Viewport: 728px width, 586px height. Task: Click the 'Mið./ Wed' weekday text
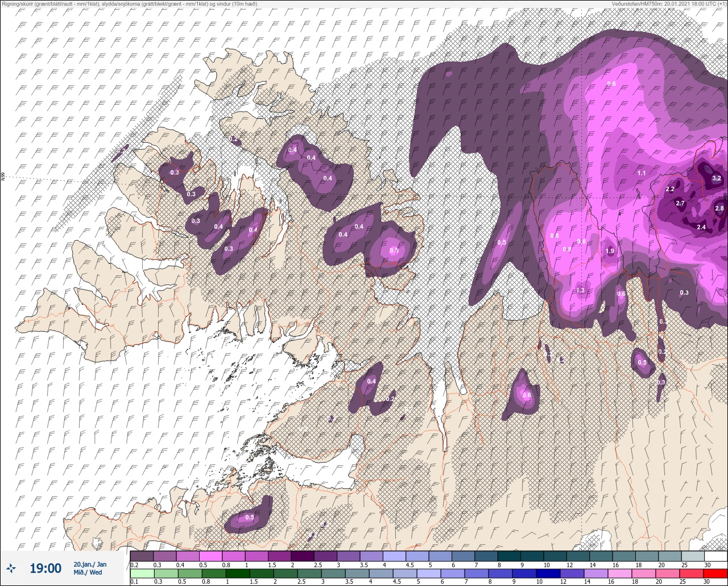88,572
